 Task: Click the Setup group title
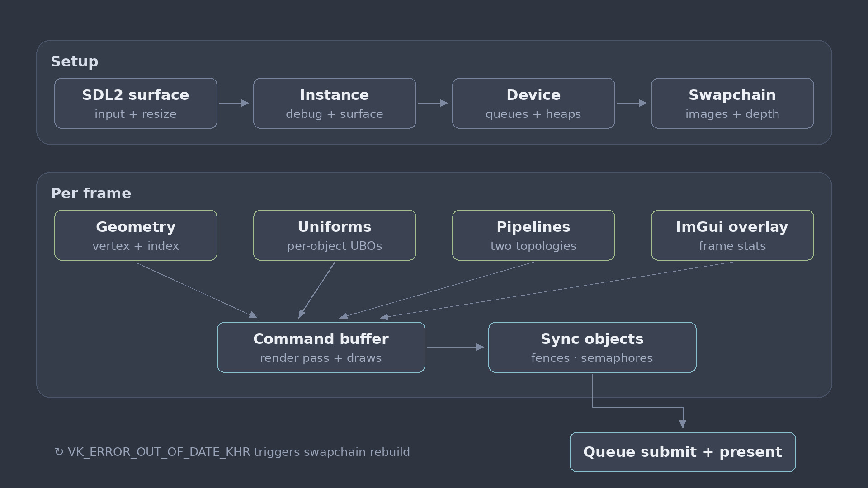(75, 61)
